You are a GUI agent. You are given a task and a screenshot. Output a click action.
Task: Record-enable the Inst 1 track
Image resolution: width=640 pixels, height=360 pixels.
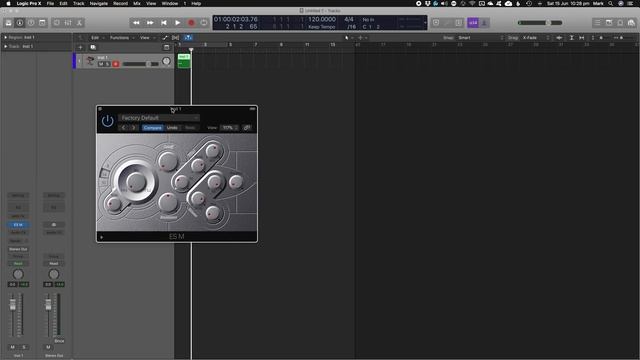pos(116,64)
